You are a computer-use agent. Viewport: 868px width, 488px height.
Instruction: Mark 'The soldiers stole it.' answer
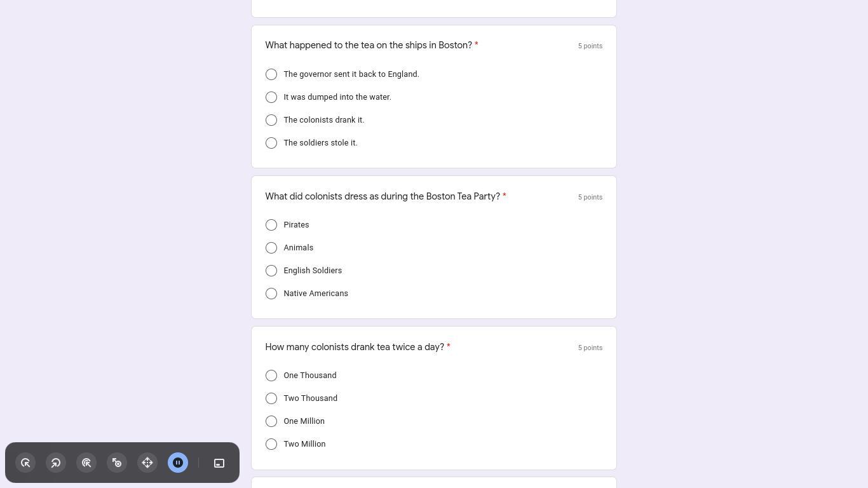[x=271, y=143]
